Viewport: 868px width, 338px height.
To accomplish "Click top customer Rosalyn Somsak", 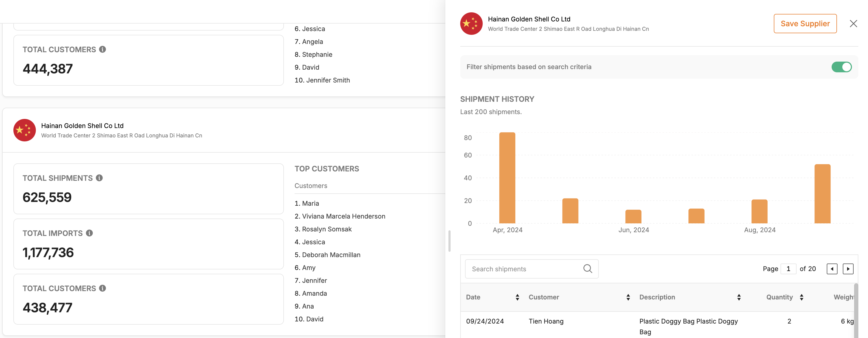I will pyautogui.click(x=323, y=229).
